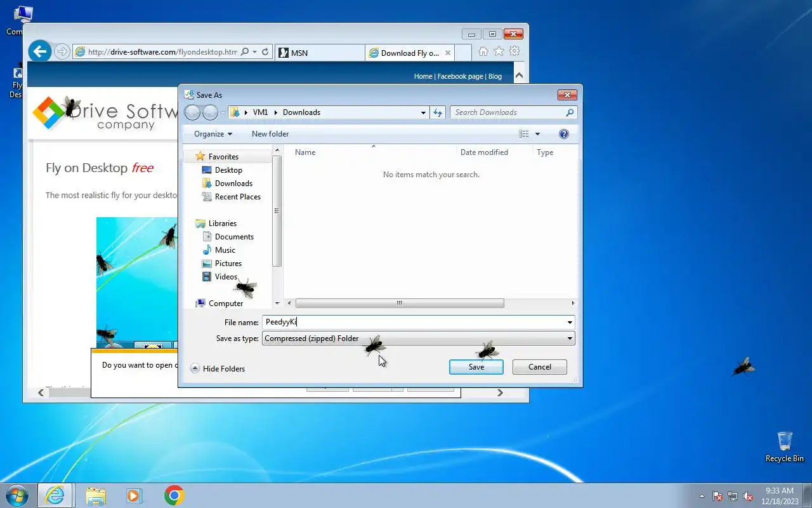
Task: Open the IE Tools gear
Action: [x=514, y=51]
